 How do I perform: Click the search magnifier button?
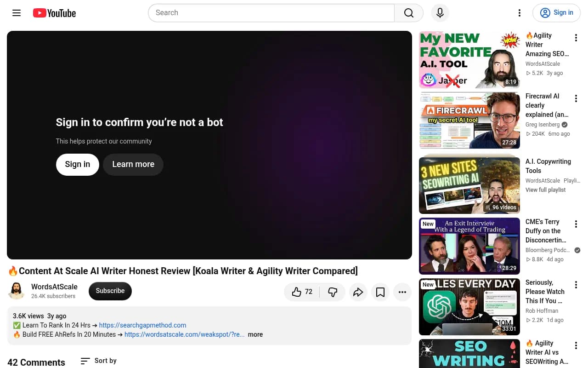(409, 13)
